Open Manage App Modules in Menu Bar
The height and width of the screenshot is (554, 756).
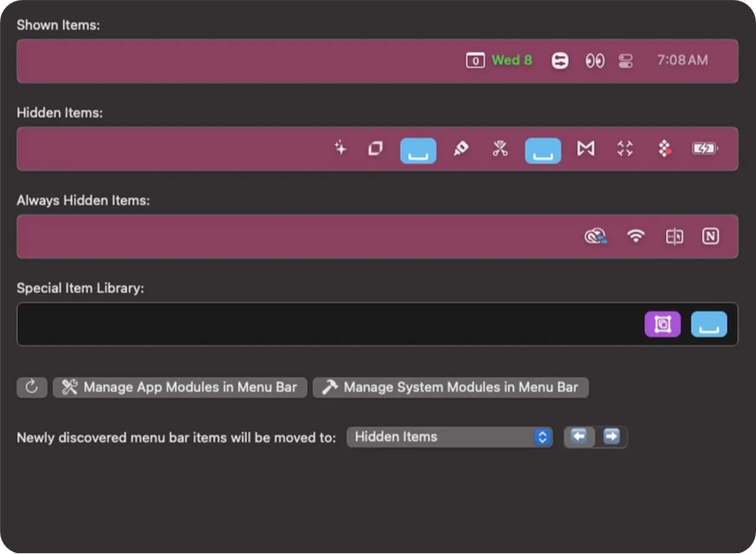pos(180,387)
